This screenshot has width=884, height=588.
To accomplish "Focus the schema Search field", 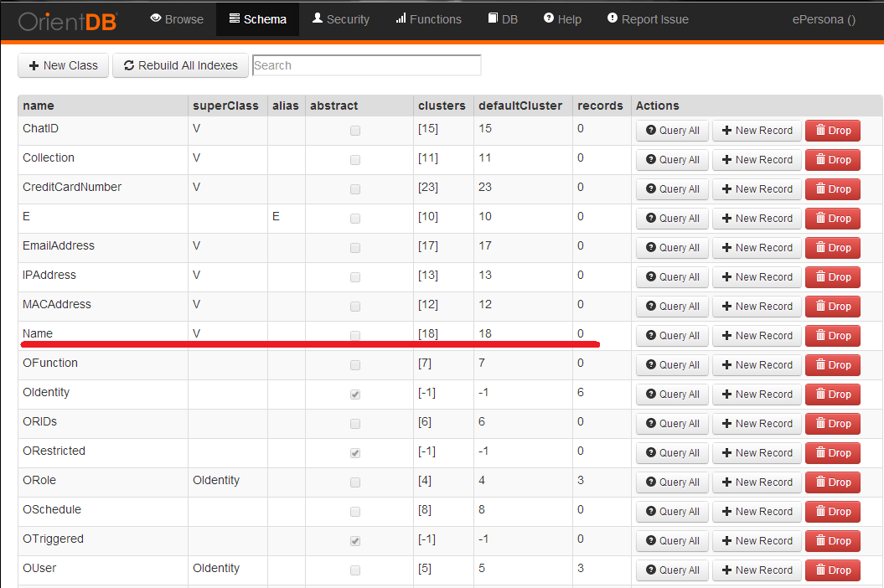I will [x=366, y=65].
